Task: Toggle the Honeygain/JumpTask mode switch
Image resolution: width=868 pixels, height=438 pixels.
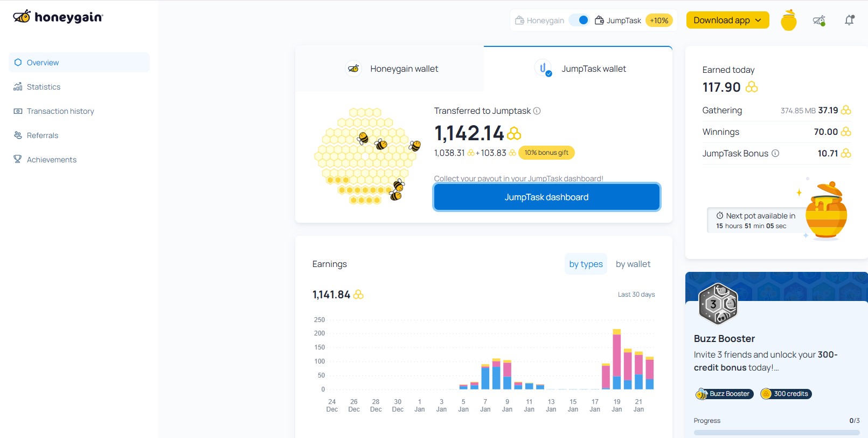Action: 580,20
